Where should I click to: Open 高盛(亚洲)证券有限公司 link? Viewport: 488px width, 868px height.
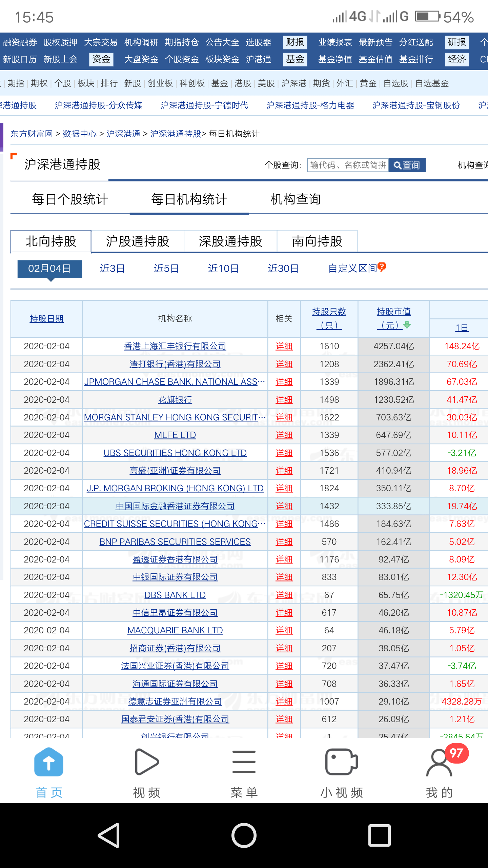pyautogui.click(x=175, y=471)
